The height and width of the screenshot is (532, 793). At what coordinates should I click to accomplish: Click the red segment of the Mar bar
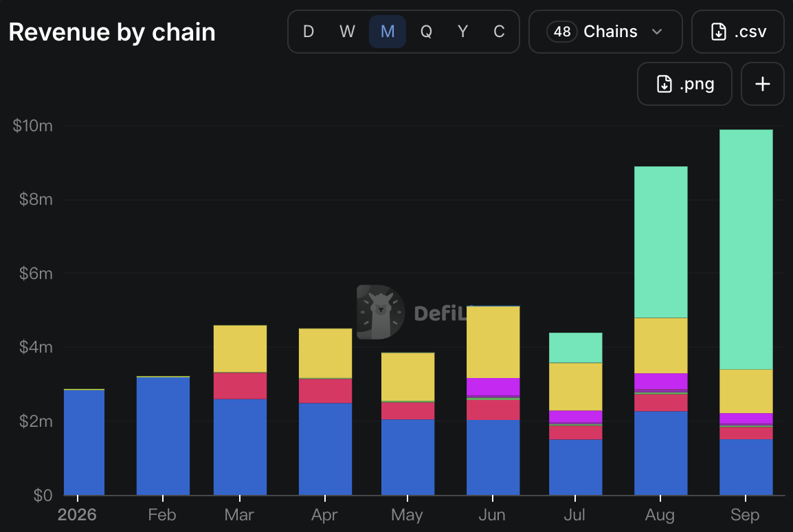[241, 386]
